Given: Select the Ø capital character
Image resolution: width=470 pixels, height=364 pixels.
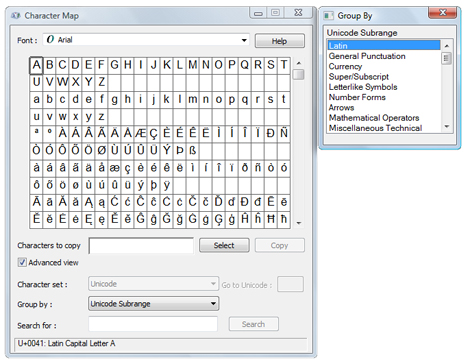Looking at the screenshot, I should pyautogui.click(x=101, y=151).
